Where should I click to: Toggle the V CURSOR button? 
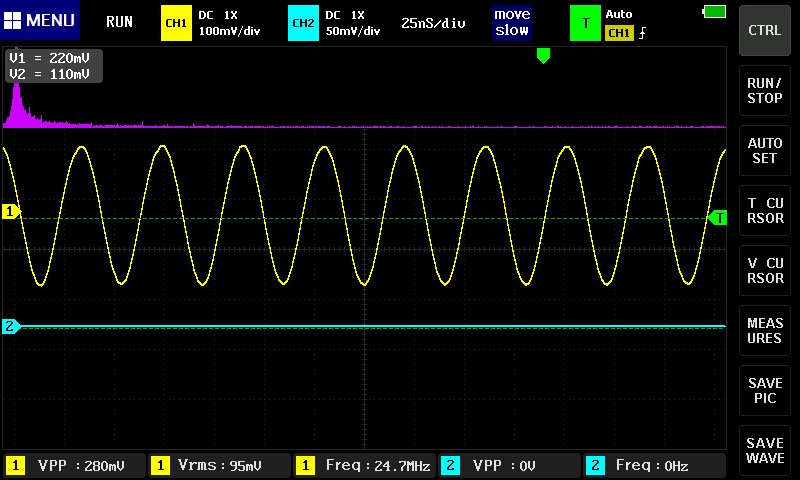coord(765,270)
